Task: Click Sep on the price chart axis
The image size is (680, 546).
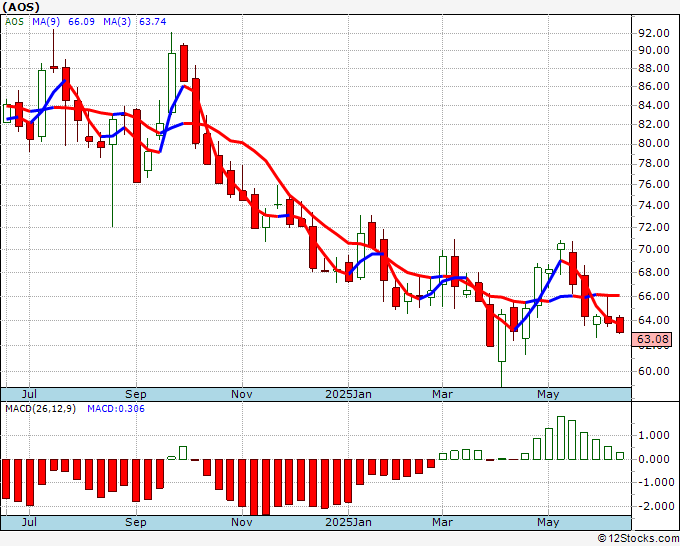Action: (x=136, y=394)
